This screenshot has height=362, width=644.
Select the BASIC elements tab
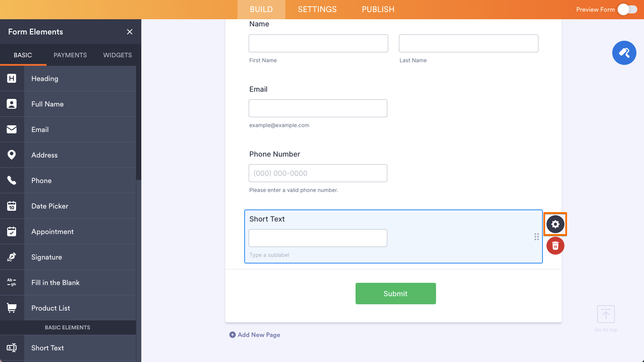tap(23, 55)
